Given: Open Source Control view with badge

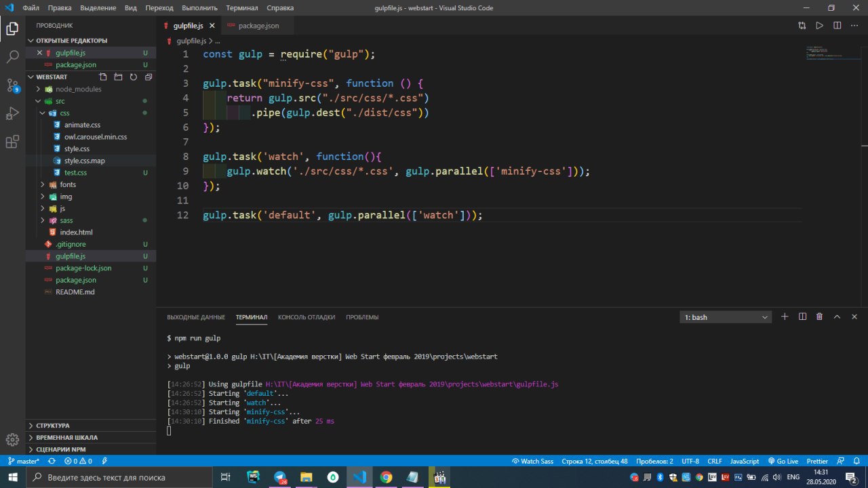Looking at the screenshot, I should coord(12,85).
